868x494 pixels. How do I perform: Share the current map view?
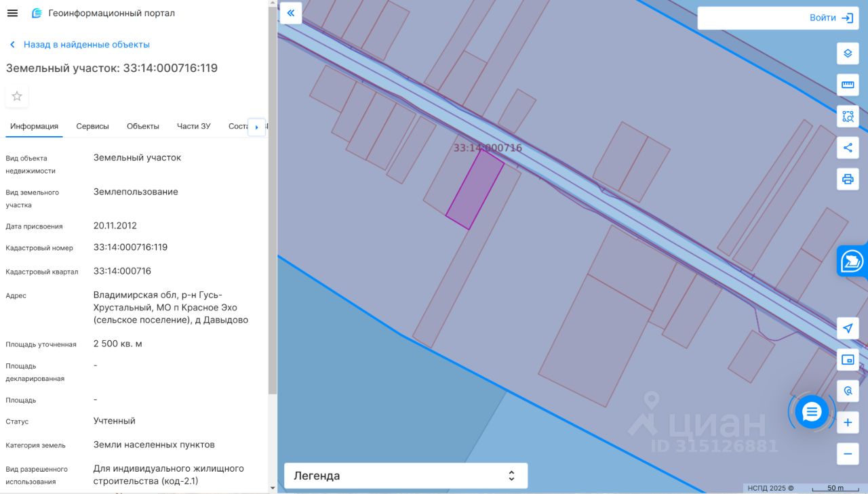pos(848,148)
